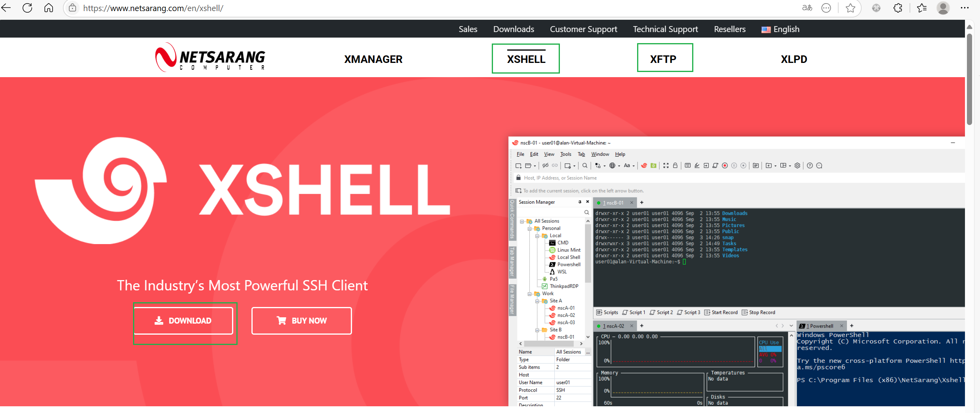Open the XLPD product page
980x413 pixels.
pos(794,59)
